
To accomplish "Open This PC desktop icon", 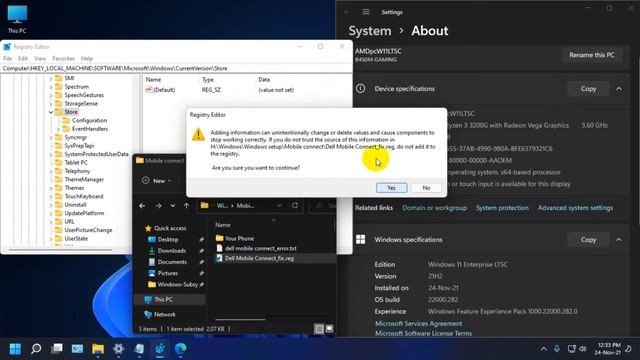I will point(17,19).
